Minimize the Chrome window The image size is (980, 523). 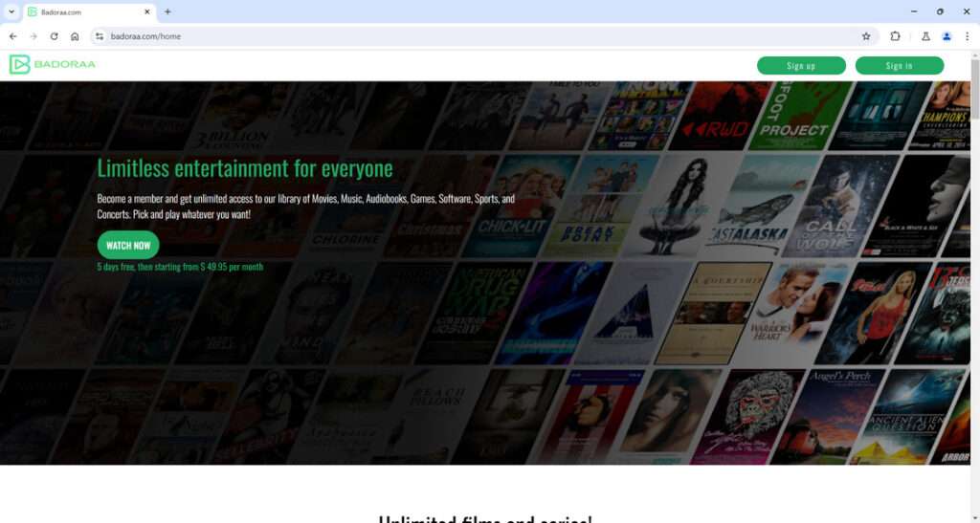pos(914,11)
